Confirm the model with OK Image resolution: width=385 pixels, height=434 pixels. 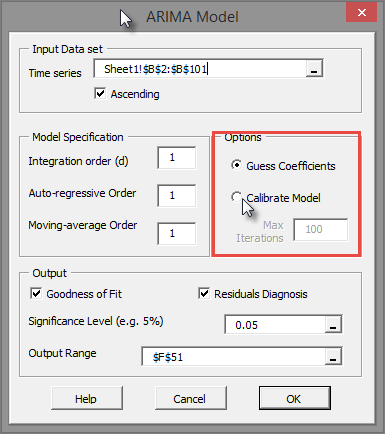(295, 398)
